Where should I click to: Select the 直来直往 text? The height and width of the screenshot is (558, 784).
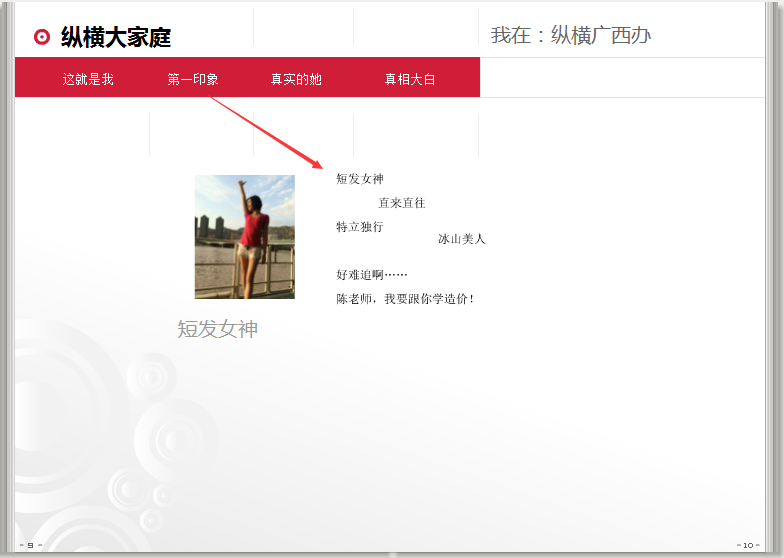click(402, 202)
